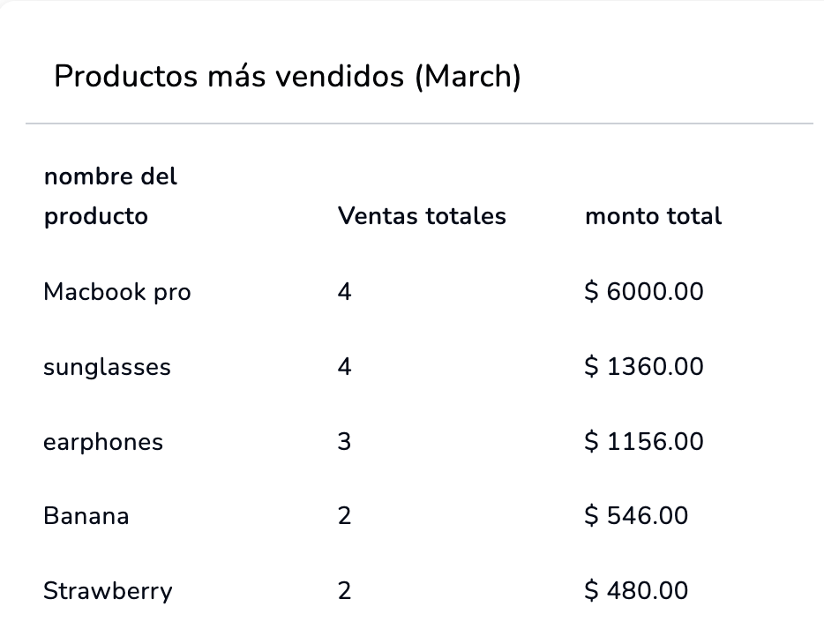Select the $ 546.00 amount
This screenshot has height=644, width=824.
coord(636,516)
